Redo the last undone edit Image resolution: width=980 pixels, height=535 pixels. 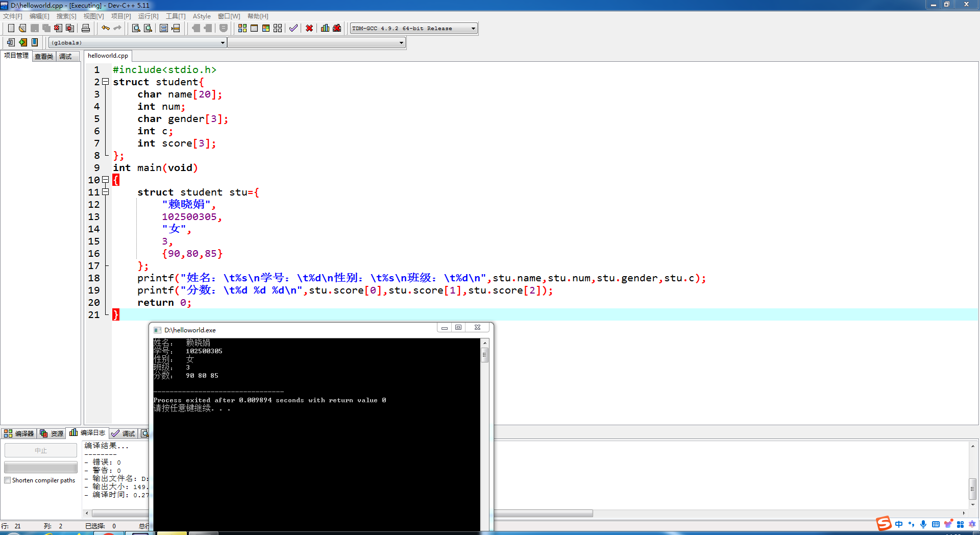click(117, 28)
